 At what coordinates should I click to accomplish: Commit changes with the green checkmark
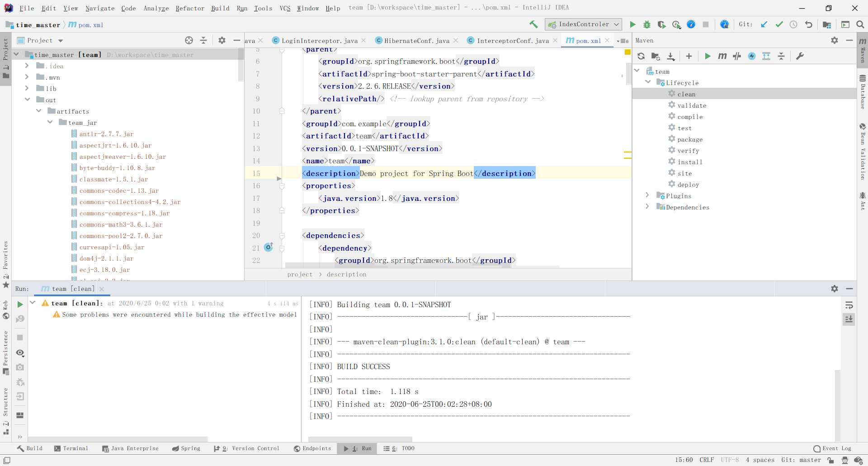tap(779, 24)
